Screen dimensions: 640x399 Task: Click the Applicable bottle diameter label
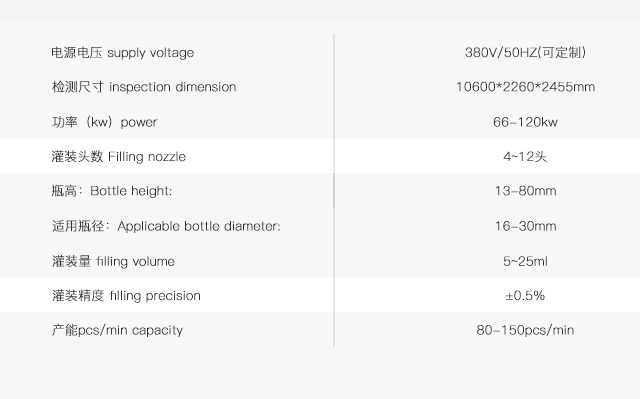166,226
